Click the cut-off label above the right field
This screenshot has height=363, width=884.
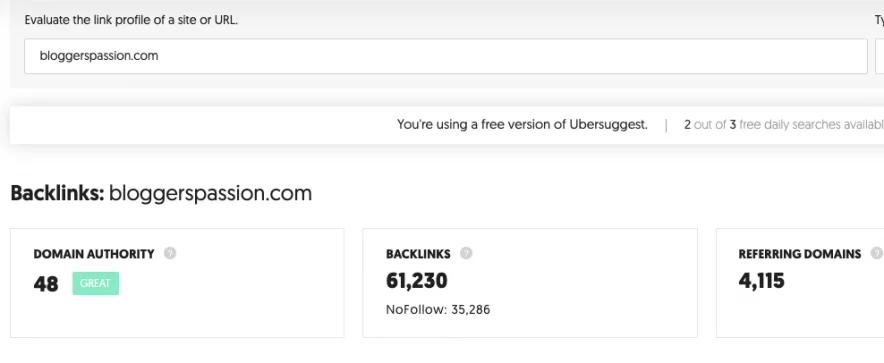879,20
